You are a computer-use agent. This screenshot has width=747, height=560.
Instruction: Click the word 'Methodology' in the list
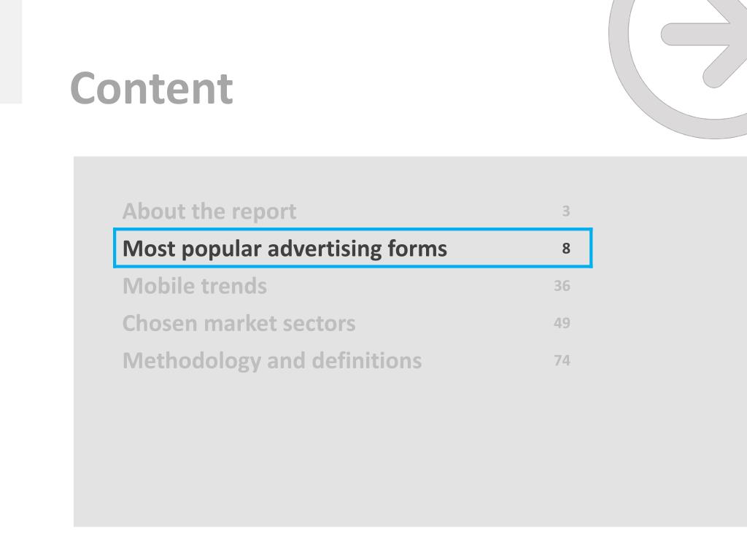pos(192,361)
